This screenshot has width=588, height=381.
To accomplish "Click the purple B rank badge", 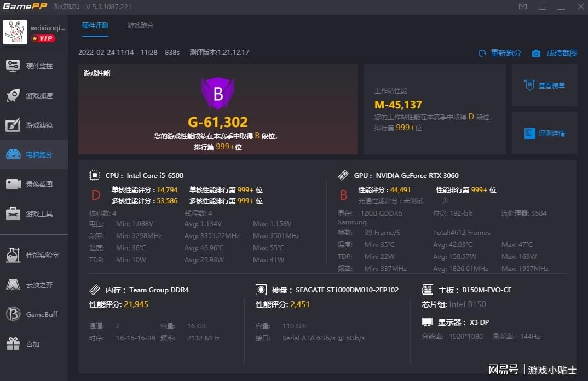I will pos(218,94).
